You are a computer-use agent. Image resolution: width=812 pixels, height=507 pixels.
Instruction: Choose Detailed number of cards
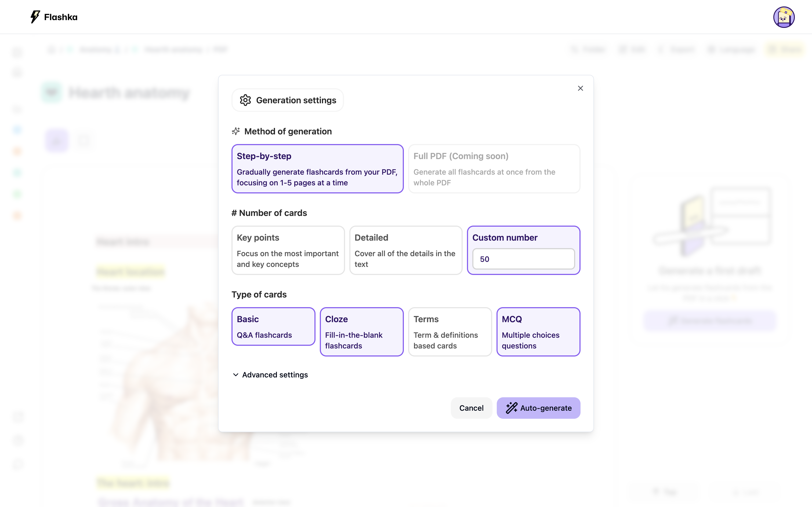click(x=405, y=250)
